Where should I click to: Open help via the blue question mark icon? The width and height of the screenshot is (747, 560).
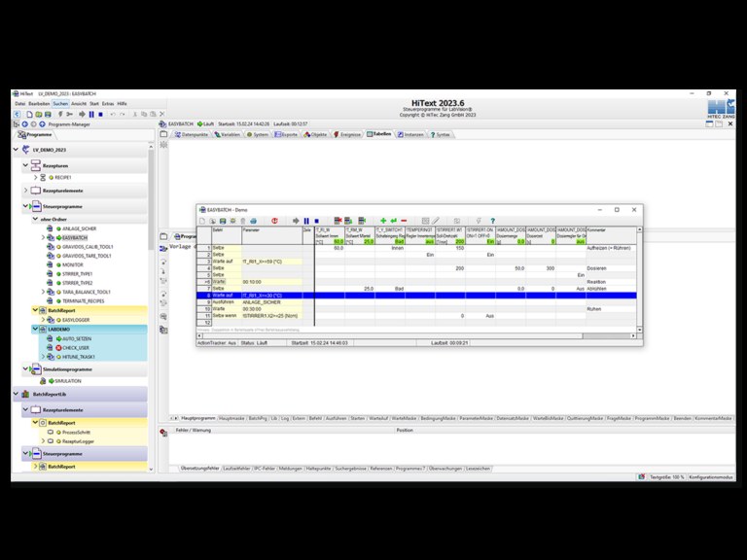(492, 221)
